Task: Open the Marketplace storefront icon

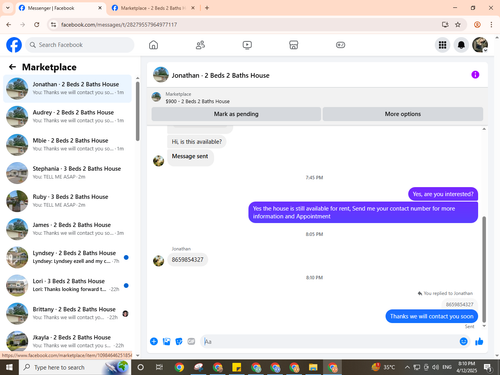Action: pos(294,45)
